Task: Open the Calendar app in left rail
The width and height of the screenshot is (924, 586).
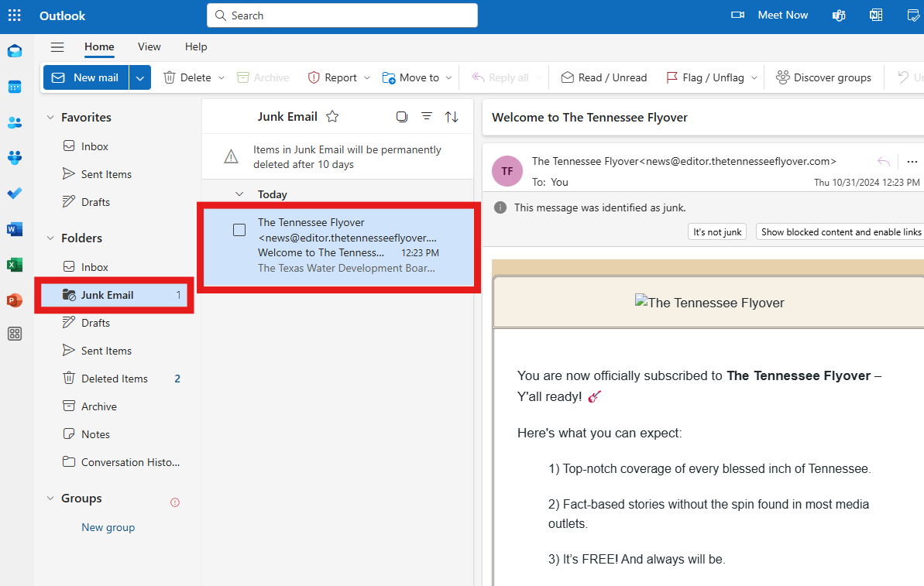Action: click(x=15, y=87)
